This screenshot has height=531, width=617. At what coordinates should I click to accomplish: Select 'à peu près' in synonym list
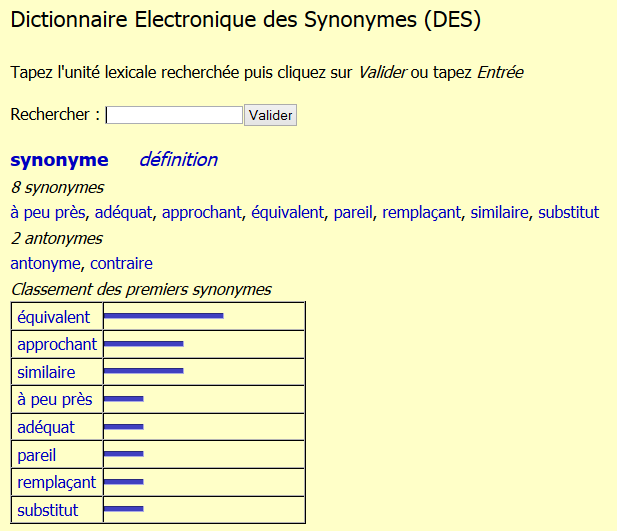(x=48, y=212)
